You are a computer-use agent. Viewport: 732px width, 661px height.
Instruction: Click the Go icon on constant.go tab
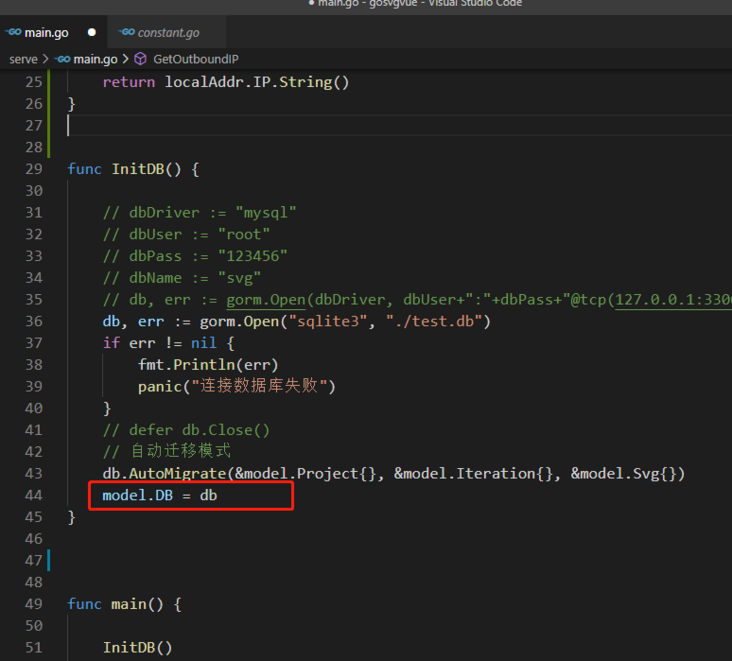pyautogui.click(x=126, y=33)
